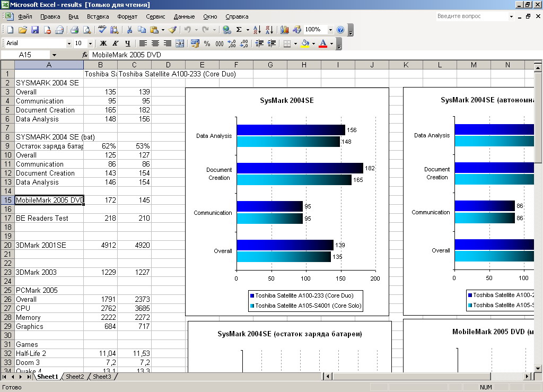Toggle Underline formatting (Ч)
543x392 pixels.
127,43
